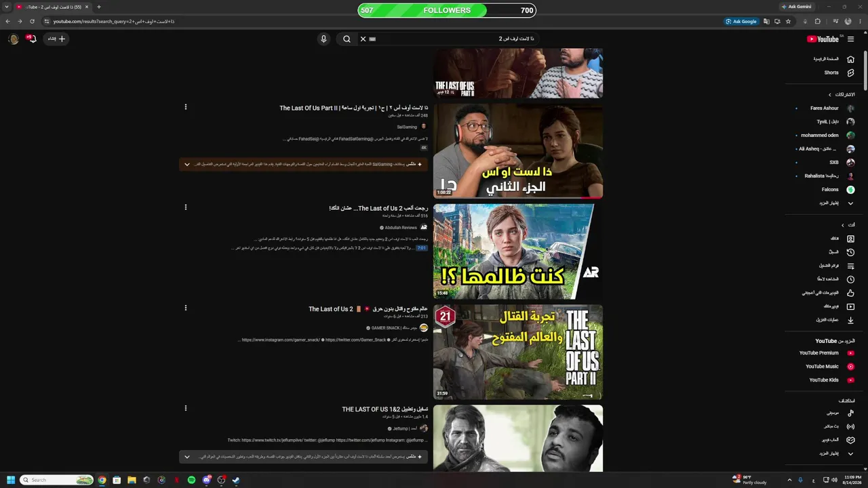Play the Abdullah Reviews Ellie thumbnail
The height and width of the screenshot is (488, 868).
[518, 251]
